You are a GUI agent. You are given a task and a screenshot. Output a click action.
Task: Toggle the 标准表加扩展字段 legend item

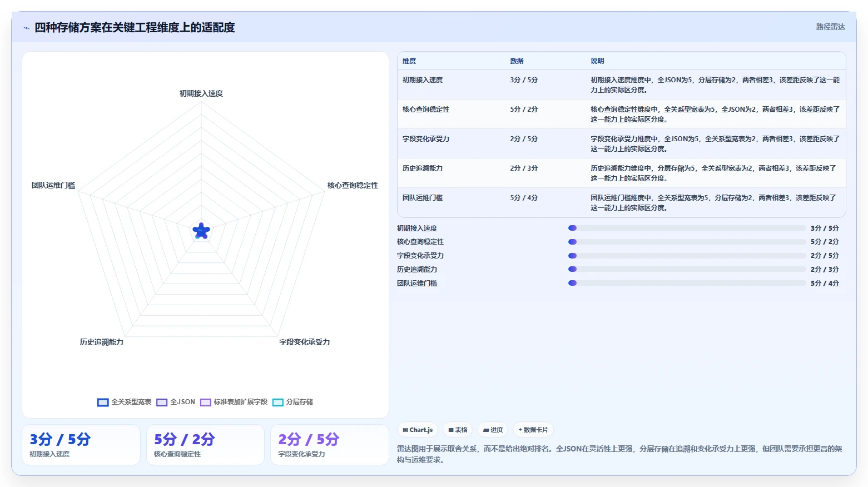(x=234, y=402)
